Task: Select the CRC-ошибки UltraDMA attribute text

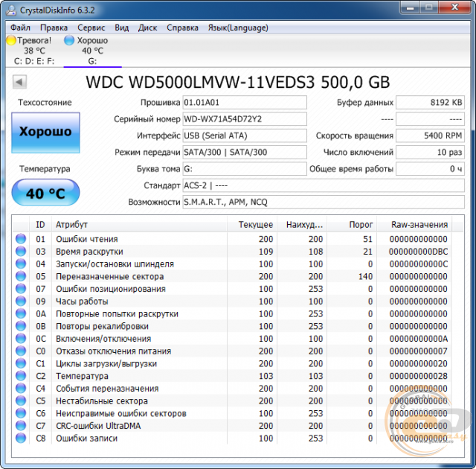Action: tap(98, 426)
